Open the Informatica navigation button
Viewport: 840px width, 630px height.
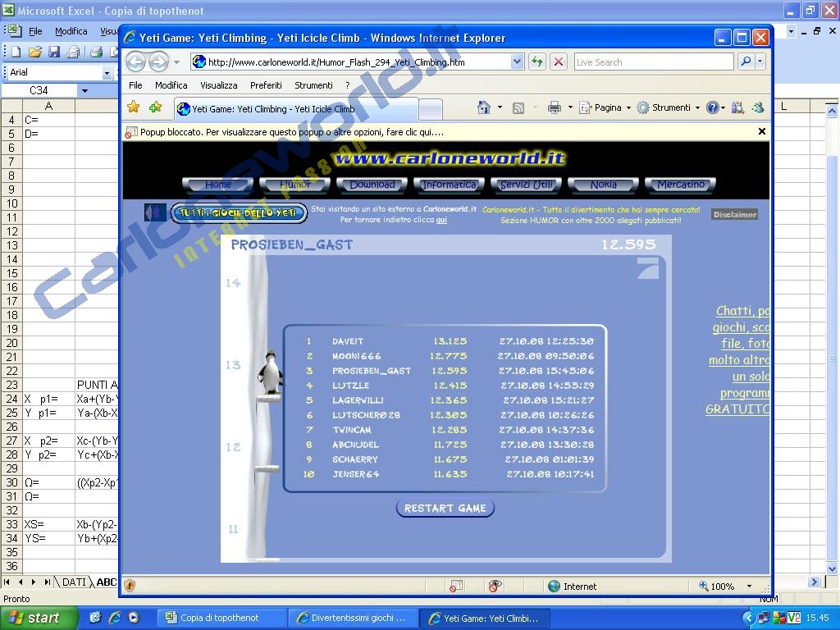(x=449, y=185)
